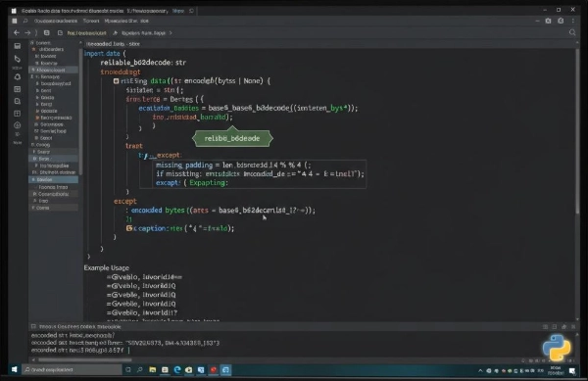Click the file tree panel's vertical scrollbar
The image size is (588, 381).
80,113
